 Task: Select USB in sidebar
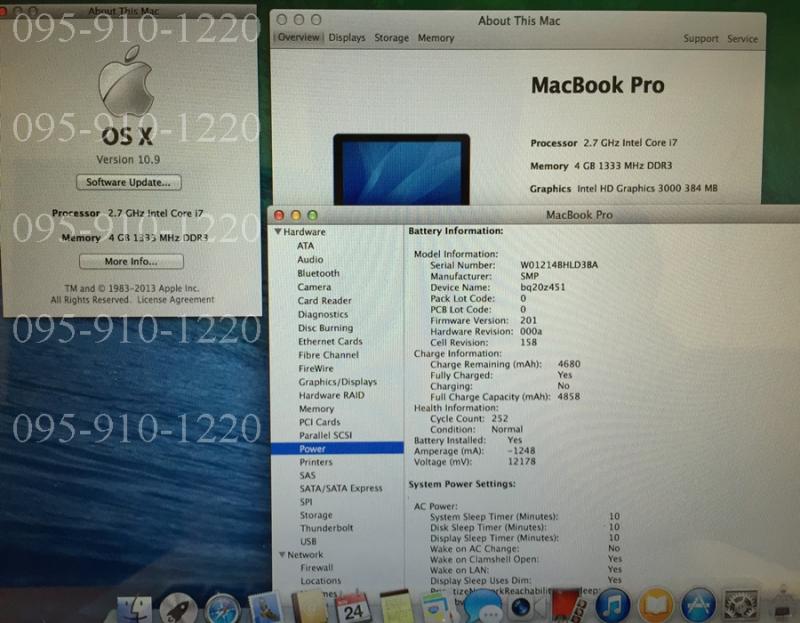pos(308,541)
